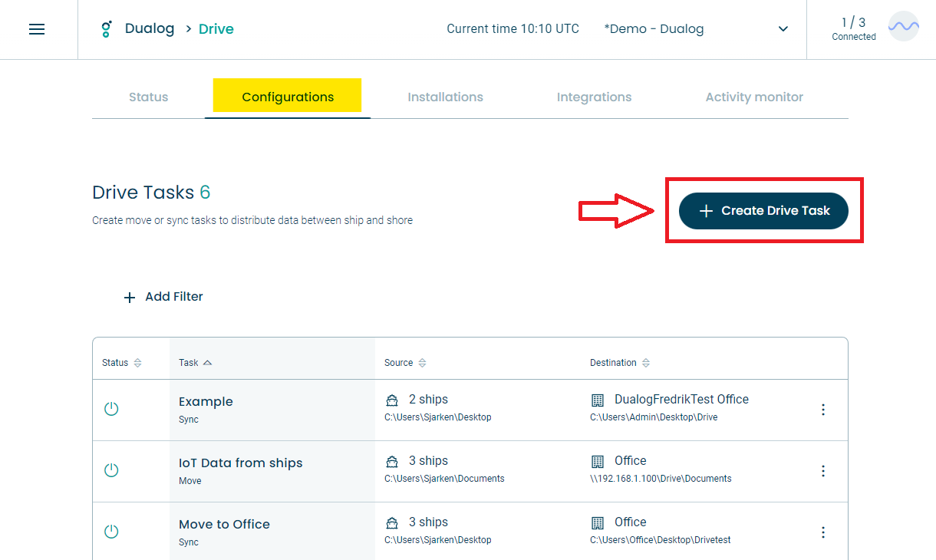The height and width of the screenshot is (560, 936).
Task: Open three-dot menu for Move to Office
Action: tap(823, 532)
